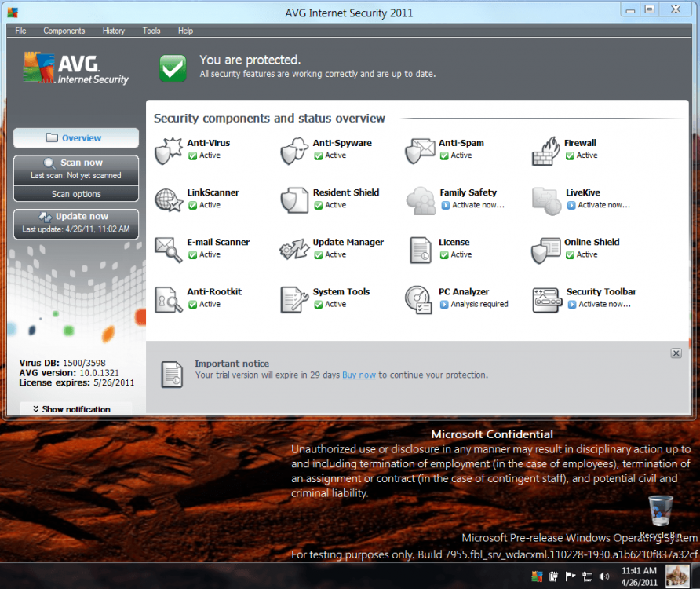
Task: Open the Anti-Virus shield icon
Action: [x=168, y=150]
